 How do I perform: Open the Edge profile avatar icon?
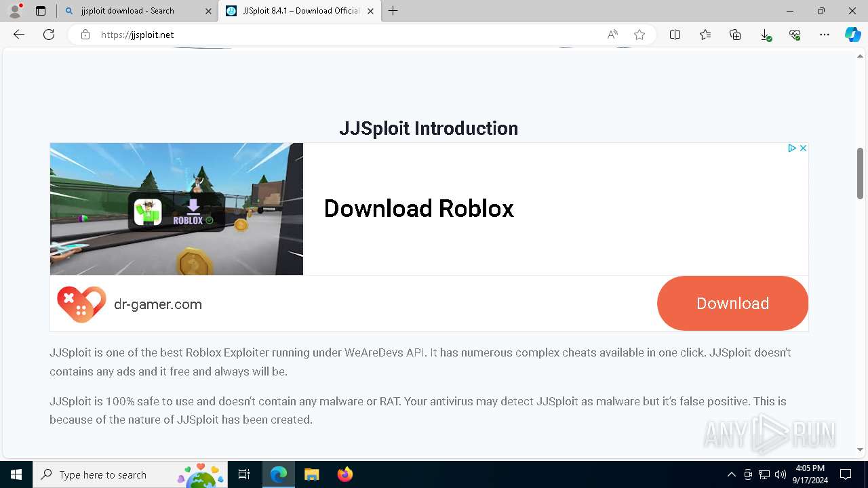coord(15,11)
